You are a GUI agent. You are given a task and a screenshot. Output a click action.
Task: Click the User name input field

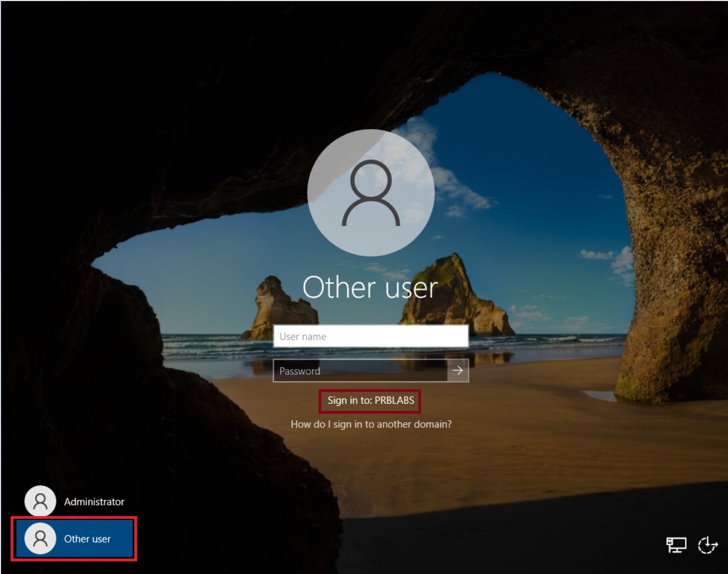click(x=370, y=336)
